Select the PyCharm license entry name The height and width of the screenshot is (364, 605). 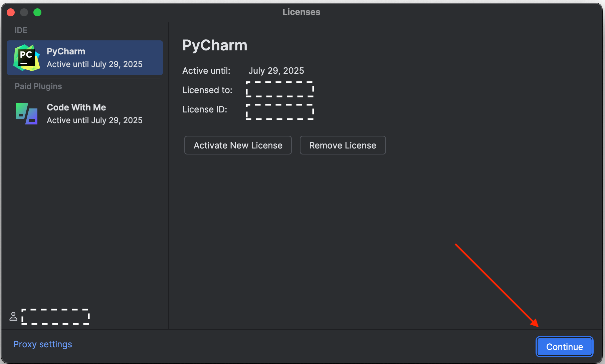click(x=66, y=51)
